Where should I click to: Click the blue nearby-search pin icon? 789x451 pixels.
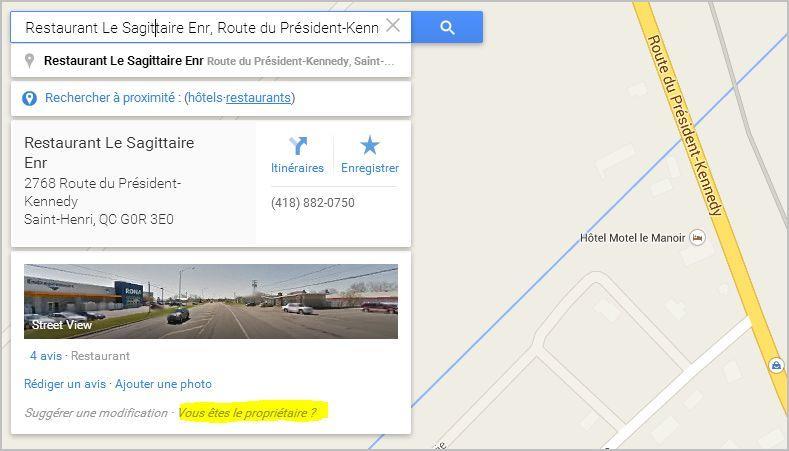coord(29,98)
